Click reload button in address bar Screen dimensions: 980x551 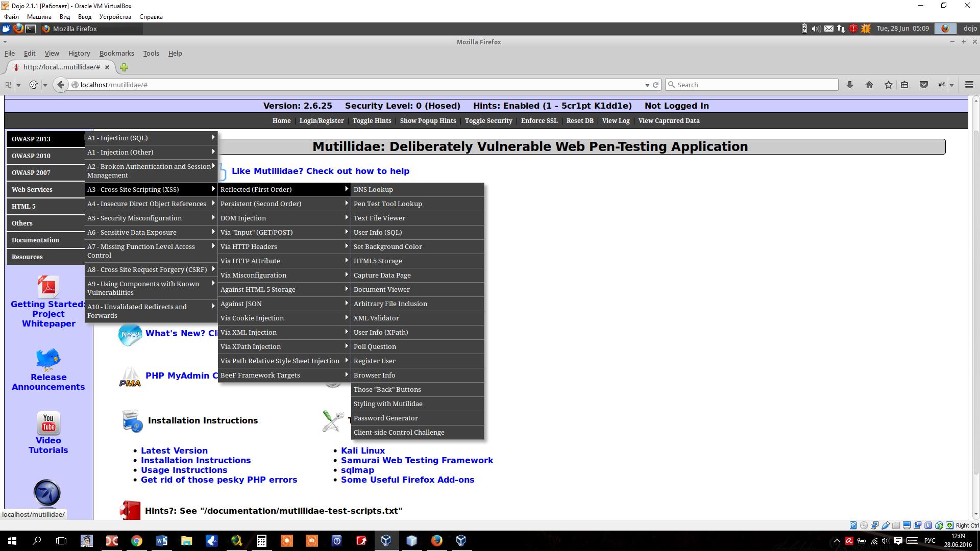656,85
